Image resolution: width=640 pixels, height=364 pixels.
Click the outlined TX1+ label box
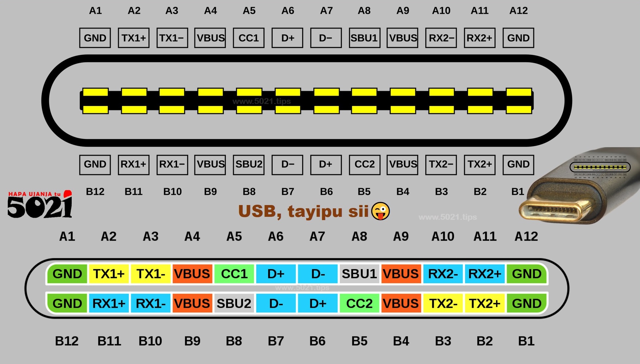tap(134, 38)
